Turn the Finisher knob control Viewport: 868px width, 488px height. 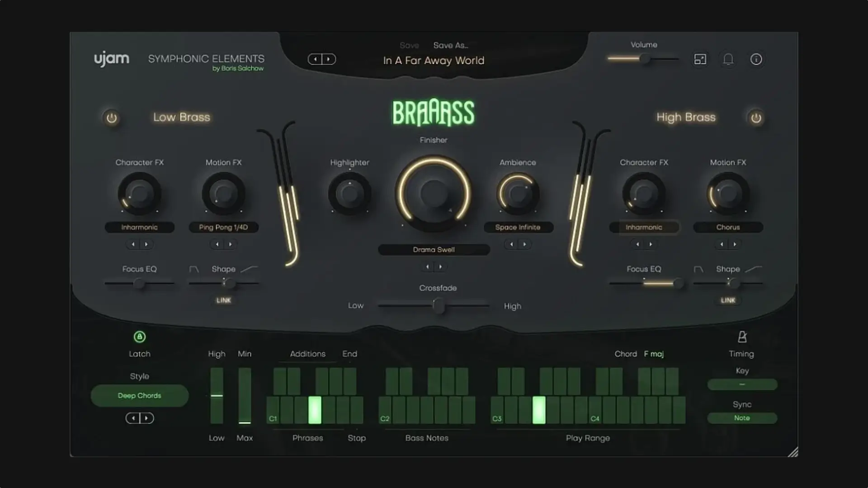click(433, 195)
